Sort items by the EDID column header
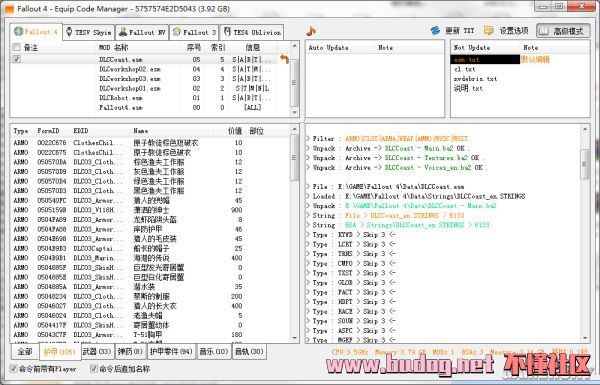Image resolution: width=600 pixels, height=385 pixels. coord(81,131)
